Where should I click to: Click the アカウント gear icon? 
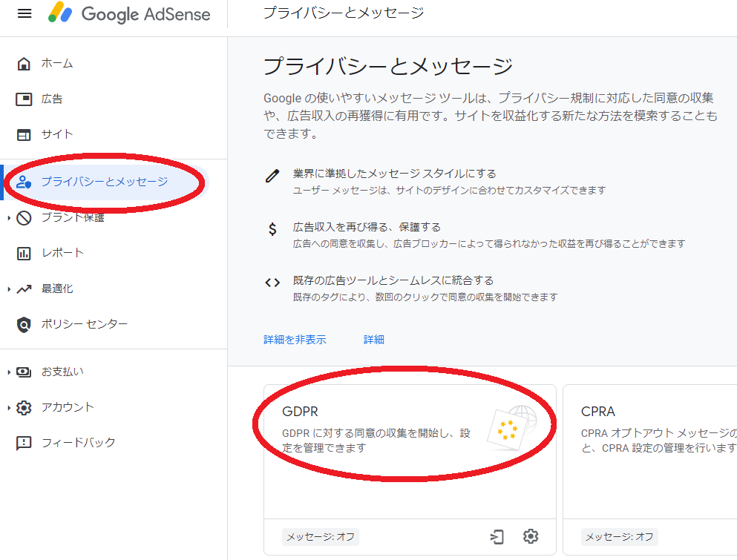(24, 407)
